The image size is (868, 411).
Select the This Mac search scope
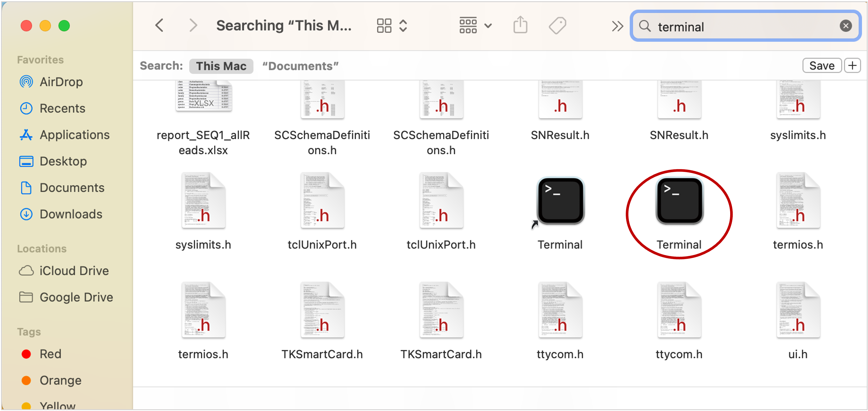tap(221, 66)
